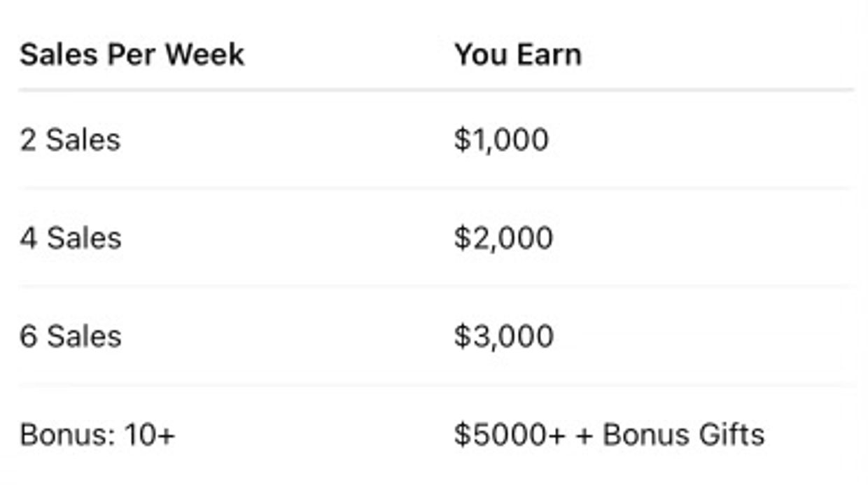Select the "6 Sales" cell
This screenshot has height=485, width=868.
(x=70, y=336)
